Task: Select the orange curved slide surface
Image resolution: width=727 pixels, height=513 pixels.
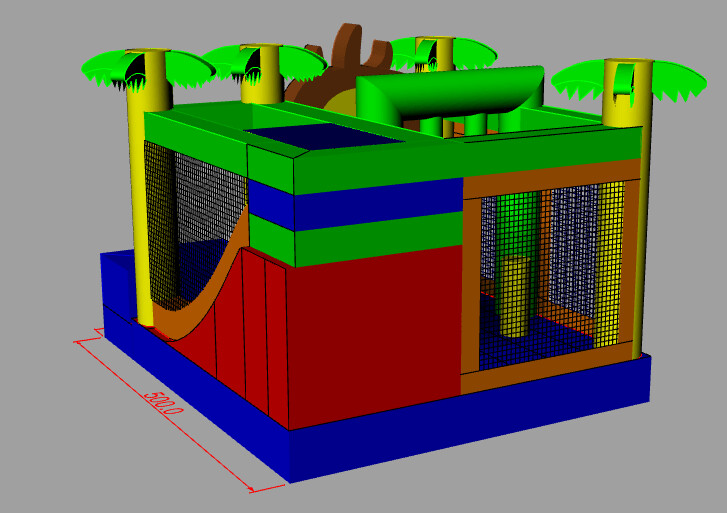Action: [204, 288]
